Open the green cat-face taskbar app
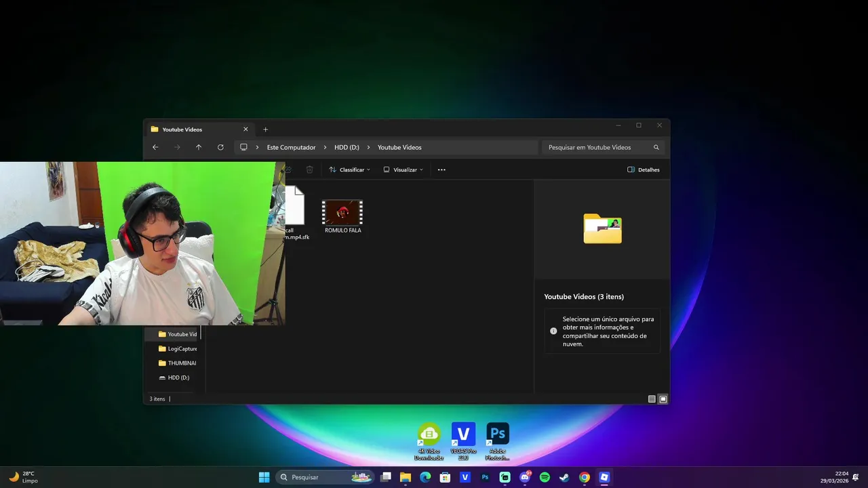Screen dimensions: 868x488 click(505, 477)
